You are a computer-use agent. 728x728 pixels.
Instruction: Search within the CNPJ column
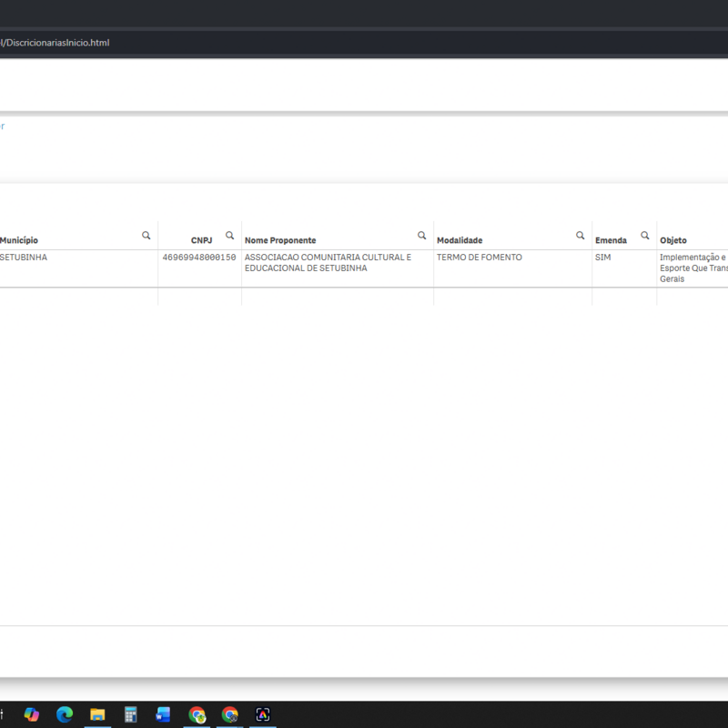(x=229, y=236)
